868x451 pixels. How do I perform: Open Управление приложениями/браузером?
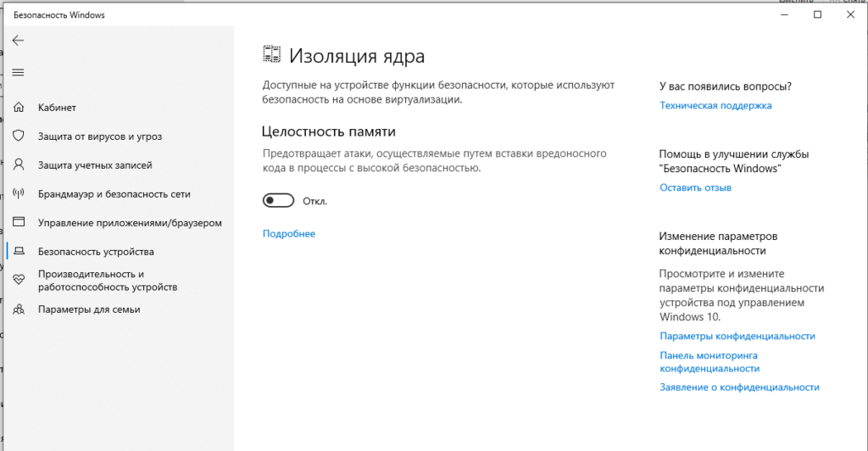point(130,222)
